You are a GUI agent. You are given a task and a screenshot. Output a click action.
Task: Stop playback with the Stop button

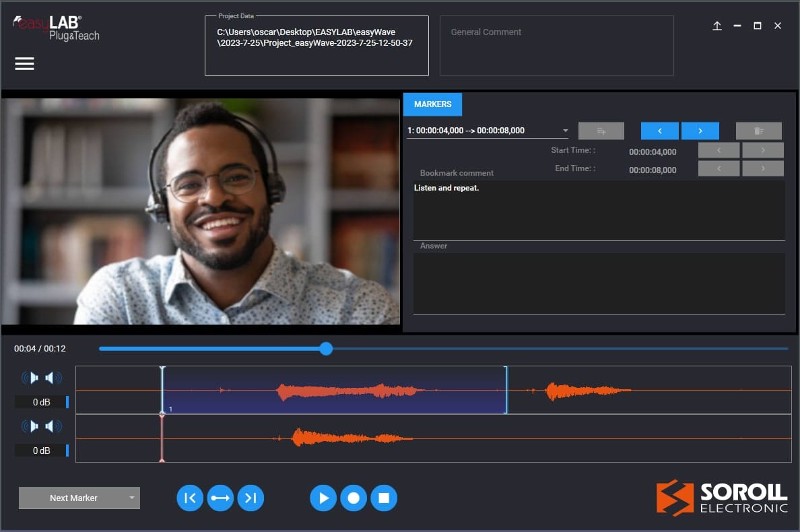(384, 498)
